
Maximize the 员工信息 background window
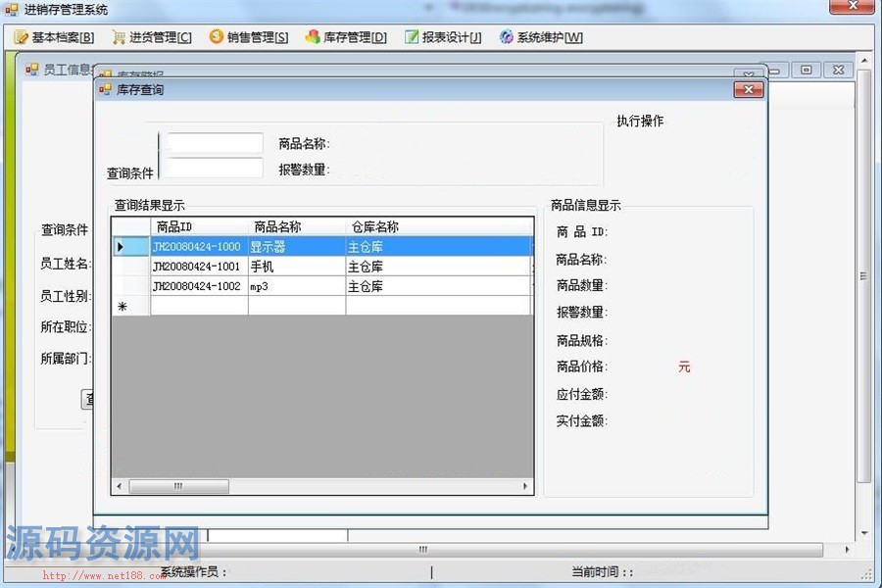coord(807,70)
